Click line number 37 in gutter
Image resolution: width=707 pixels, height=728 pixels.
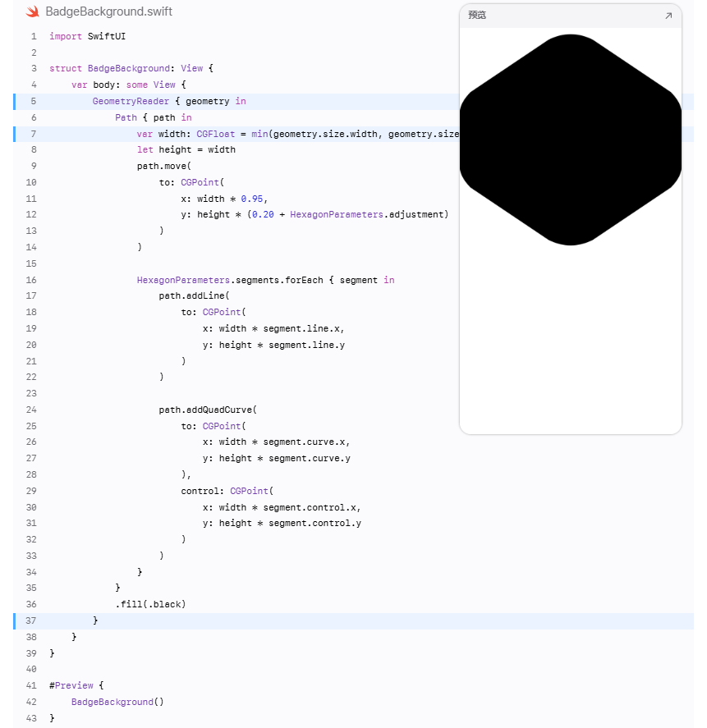[30, 620]
